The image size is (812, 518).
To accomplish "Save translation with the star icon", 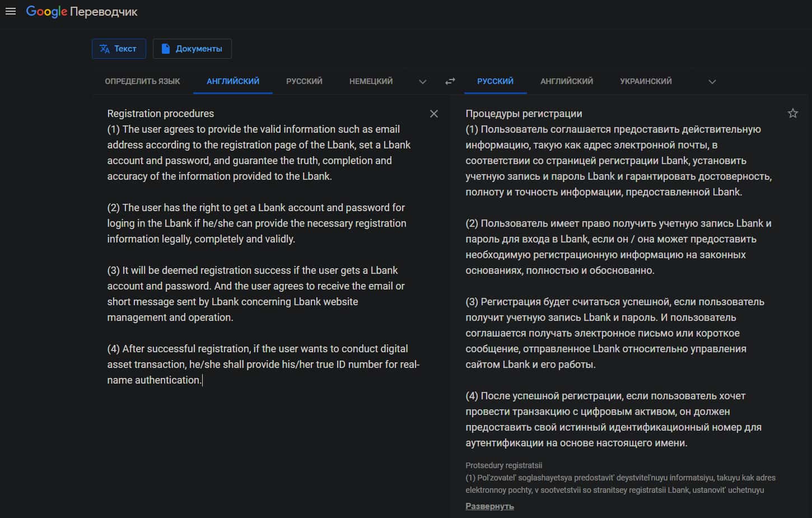I will (x=793, y=113).
